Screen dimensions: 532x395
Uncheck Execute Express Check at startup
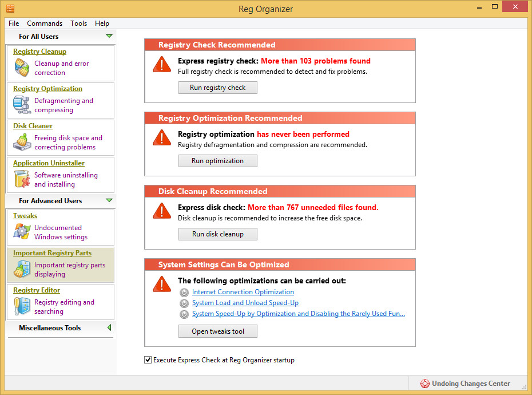tap(148, 360)
